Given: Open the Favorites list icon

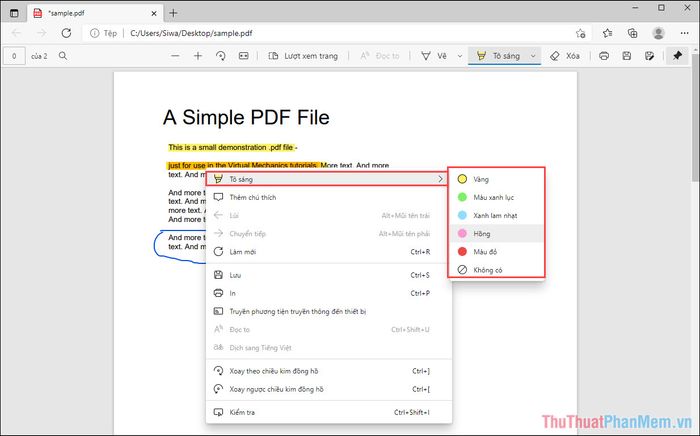Looking at the screenshot, I should click(x=608, y=33).
